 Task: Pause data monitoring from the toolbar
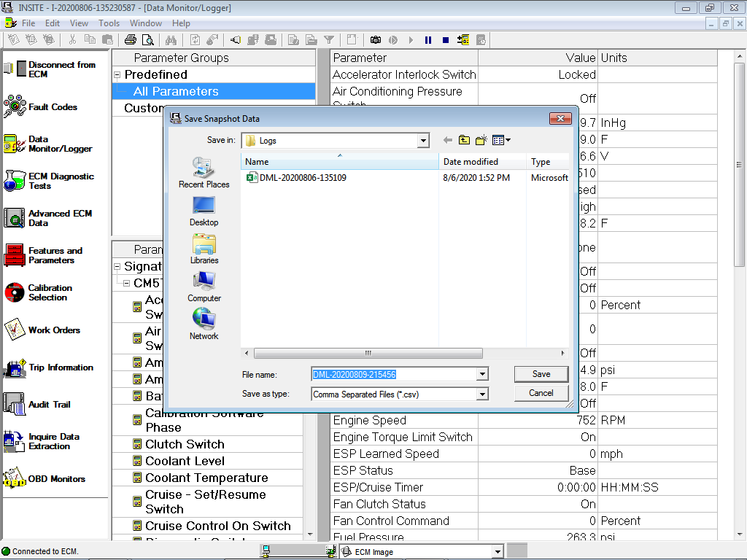[428, 40]
